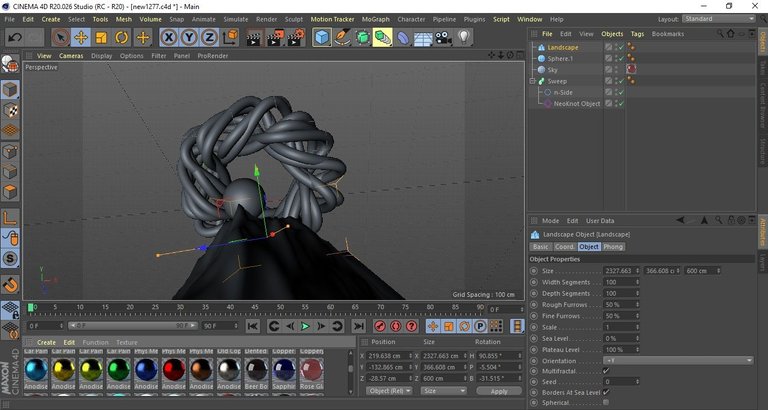Click the Record Active Objects button
This screenshot has height=410, width=768.
coord(380,326)
